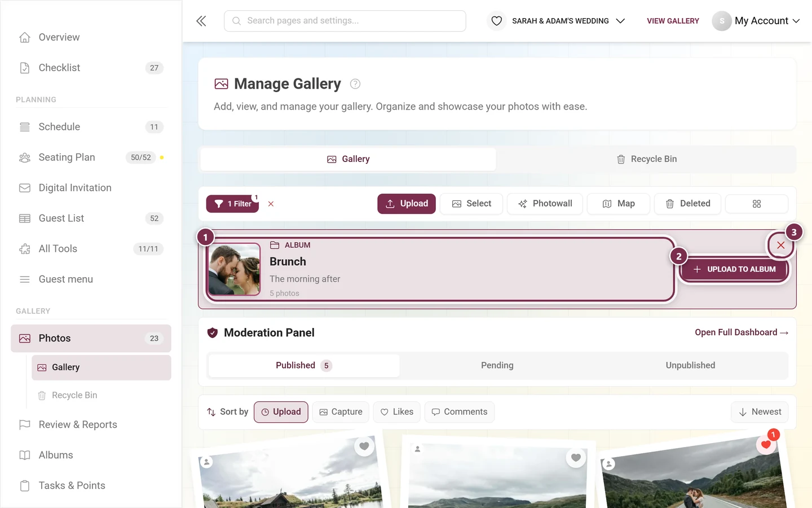Focus the search pages and settings field

[x=345, y=21]
